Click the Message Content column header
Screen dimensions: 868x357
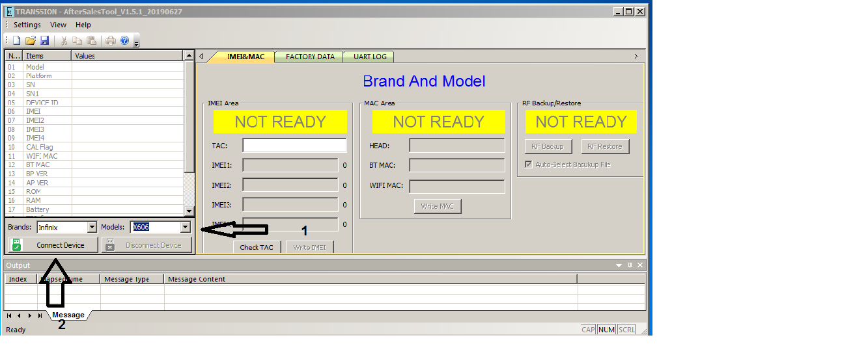coord(371,279)
